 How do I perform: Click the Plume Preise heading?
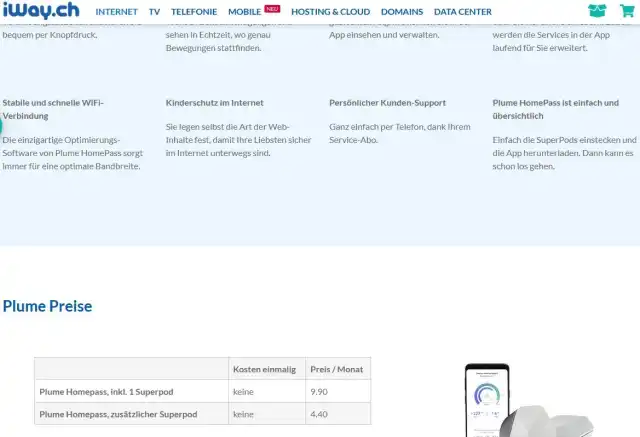click(x=47, y=306)
